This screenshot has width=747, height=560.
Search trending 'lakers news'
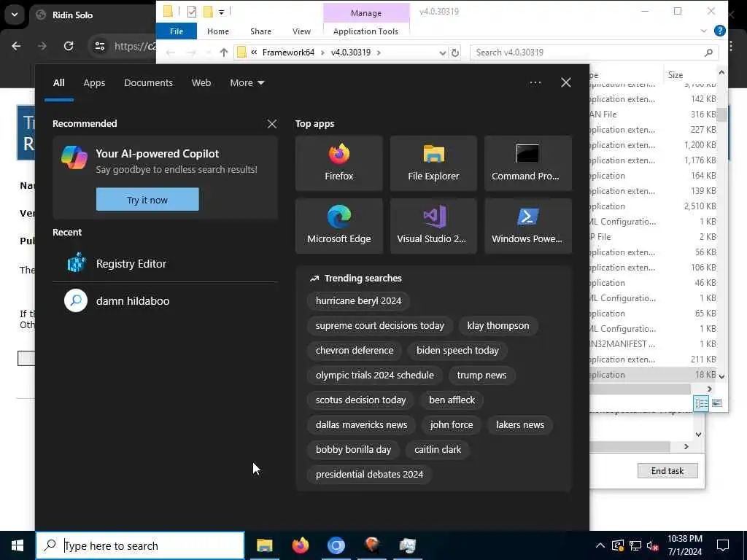click(x=519, y=425)
